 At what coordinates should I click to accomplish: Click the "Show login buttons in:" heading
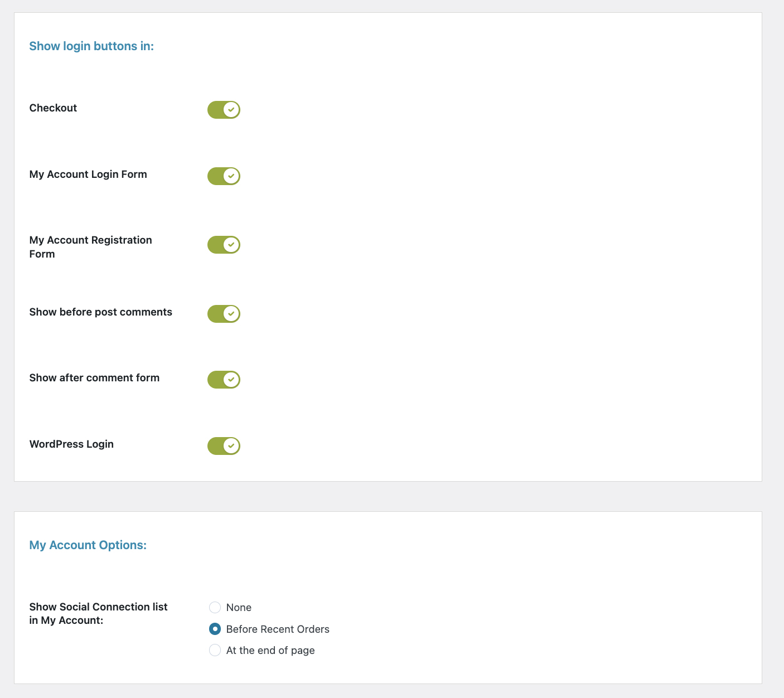click(91, 46)
